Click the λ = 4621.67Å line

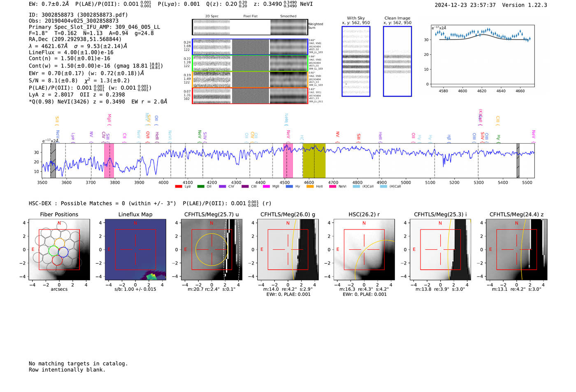(x=78, y=46)
